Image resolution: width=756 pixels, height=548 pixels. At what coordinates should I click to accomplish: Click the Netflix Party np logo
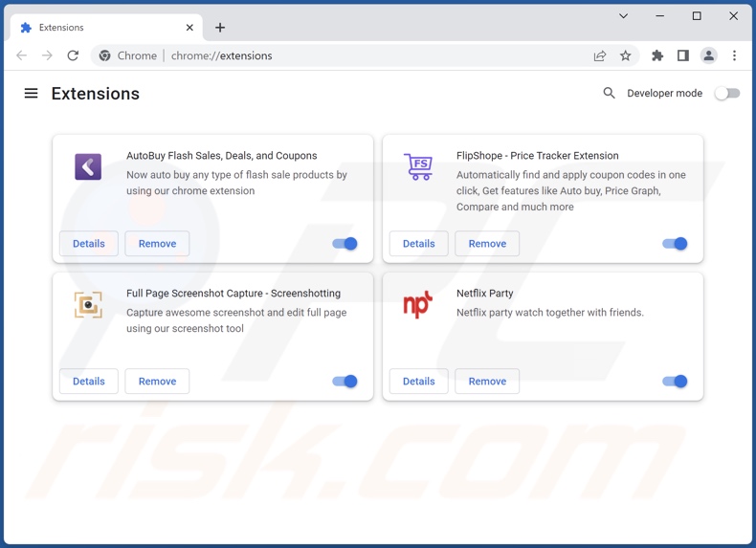[x=417, y=305]
